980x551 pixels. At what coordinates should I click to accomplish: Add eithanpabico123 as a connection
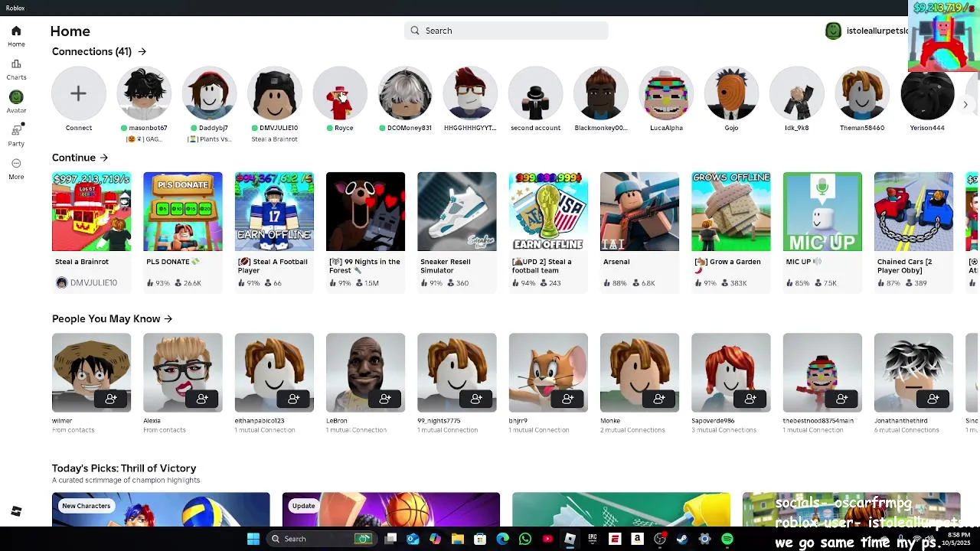(293, 399)
